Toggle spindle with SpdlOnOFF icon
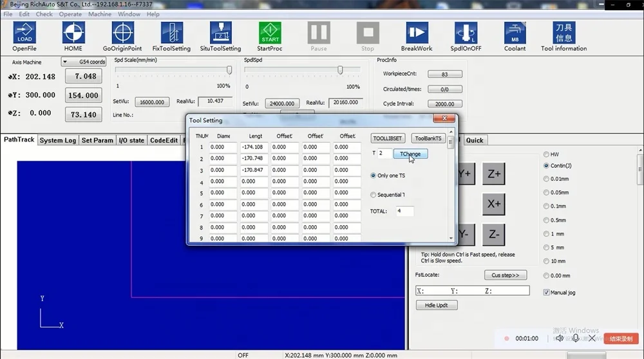Image resolution: width=644 pixels, height=359 pixels. pos(466,32)
